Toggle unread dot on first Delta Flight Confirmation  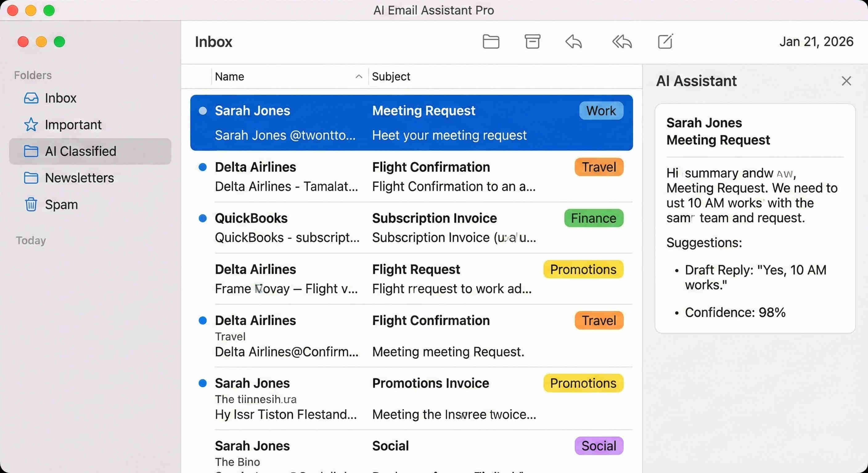[x=203, y=167]
